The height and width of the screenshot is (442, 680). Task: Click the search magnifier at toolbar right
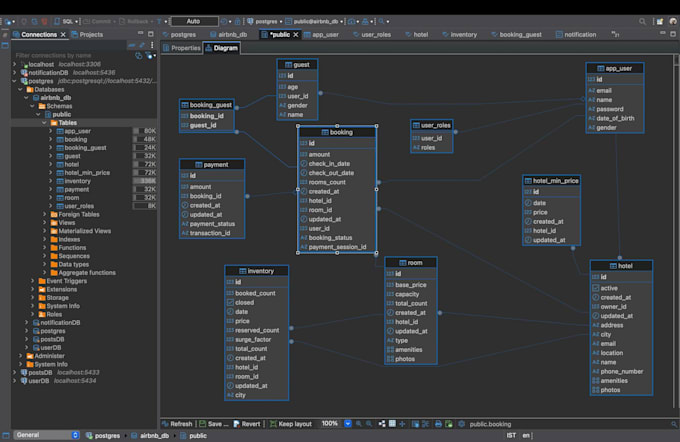(642, 21)
